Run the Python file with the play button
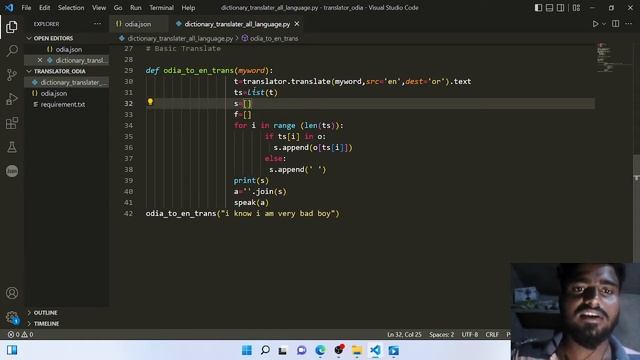Image resolution: width=640 pixels, height=360 pixels. tap(595, 24)
